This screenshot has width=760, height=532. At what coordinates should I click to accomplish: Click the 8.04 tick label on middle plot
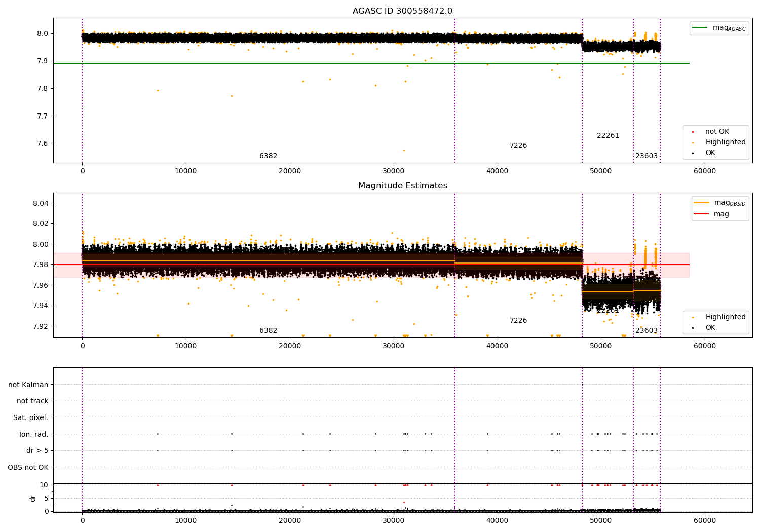(x=40, y=203)
